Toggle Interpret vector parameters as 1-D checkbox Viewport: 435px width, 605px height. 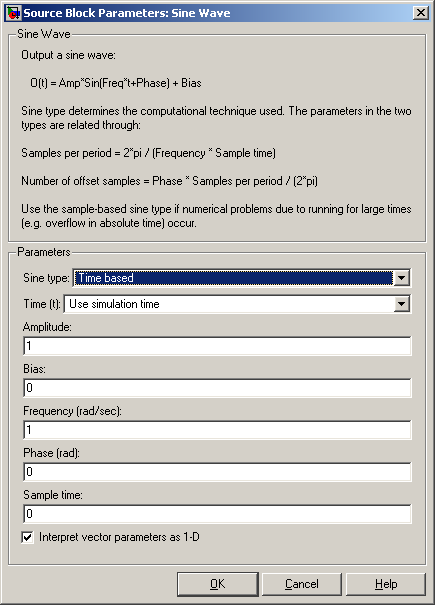[x=27, y=537]
